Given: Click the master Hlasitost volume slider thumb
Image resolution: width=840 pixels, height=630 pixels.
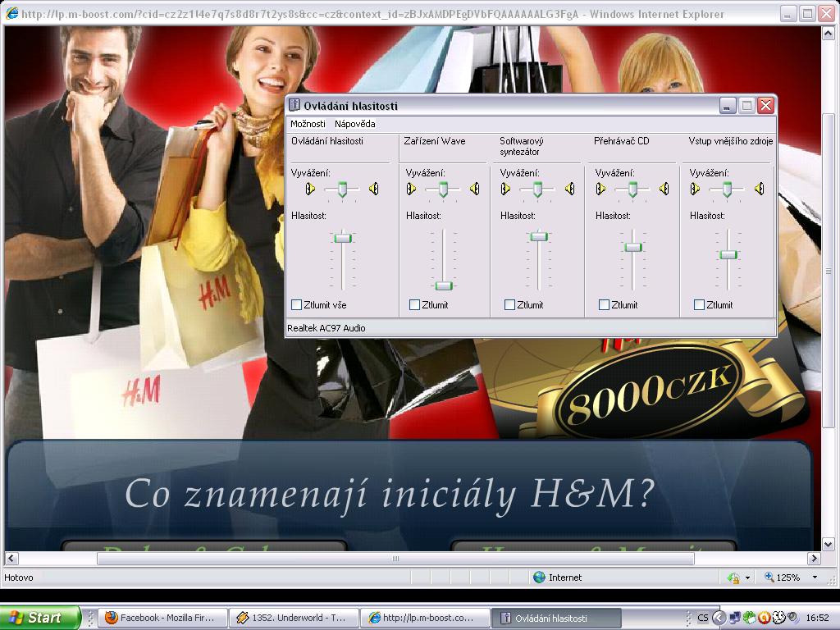Looking at the screenshot, I should [x=342, y=237].
